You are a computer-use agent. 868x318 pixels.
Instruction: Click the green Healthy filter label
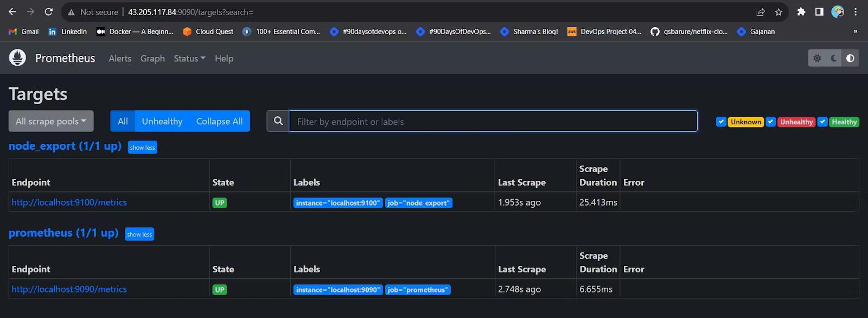(844, 122)
